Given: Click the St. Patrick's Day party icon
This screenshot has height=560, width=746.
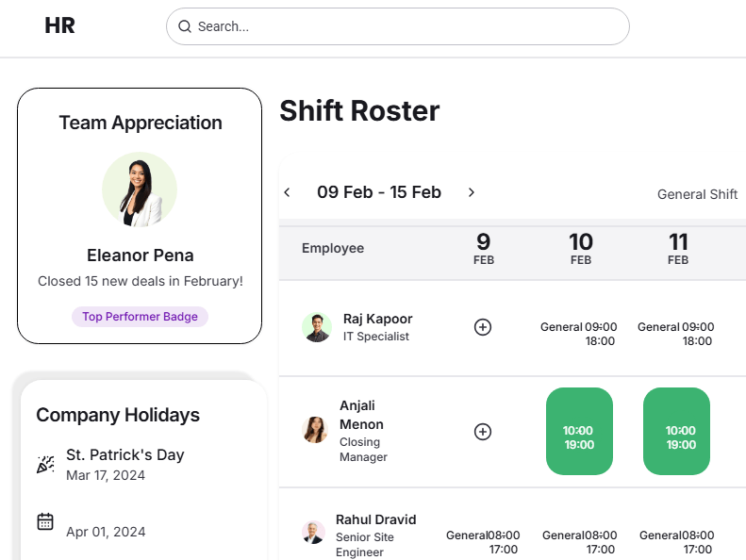Looking at the screenshot, I should pyautogui.click(x=45, y=464).
